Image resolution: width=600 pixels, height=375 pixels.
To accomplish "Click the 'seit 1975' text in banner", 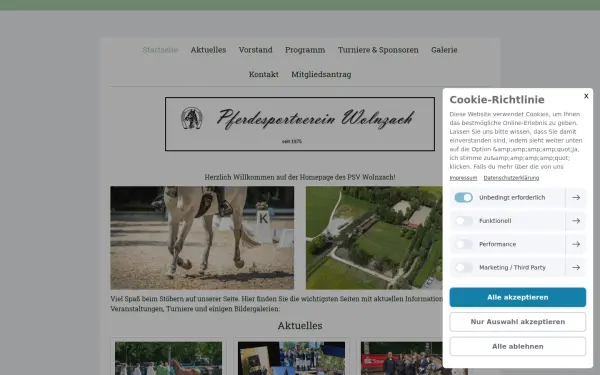I will tap(292, 141).
